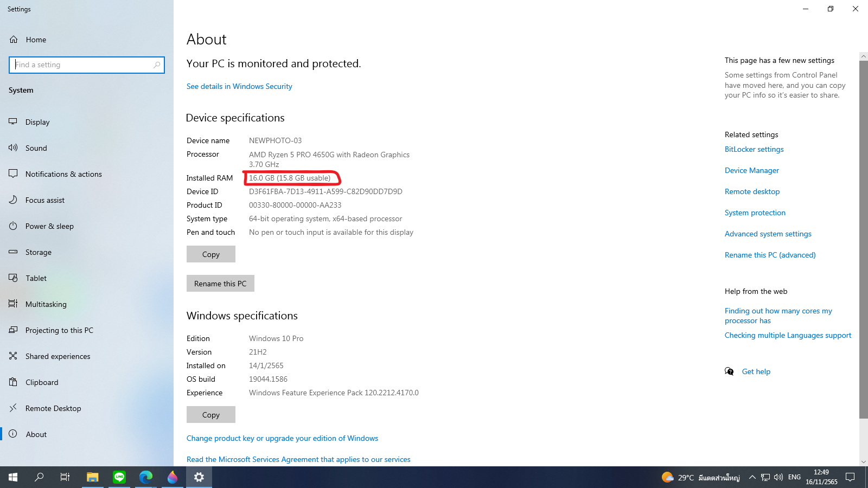The height and width of the screenshot is (488, 868).
Task: Click the search magnifier in settings box
Action: 157,65
